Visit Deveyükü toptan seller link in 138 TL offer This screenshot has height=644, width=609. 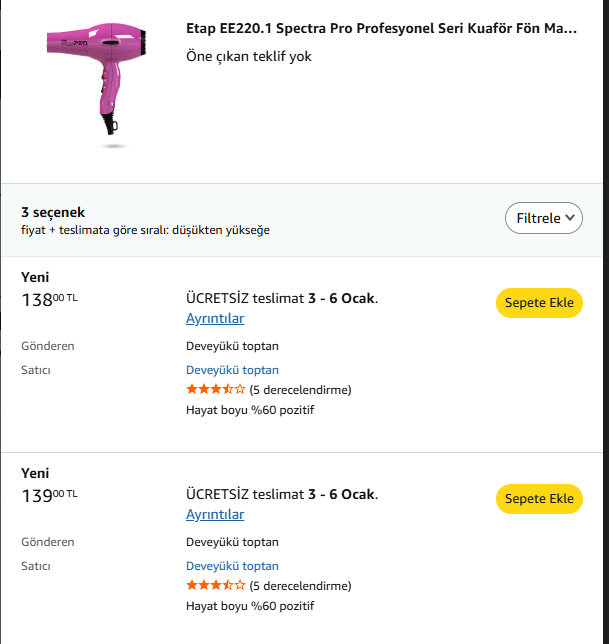[232, 370]
